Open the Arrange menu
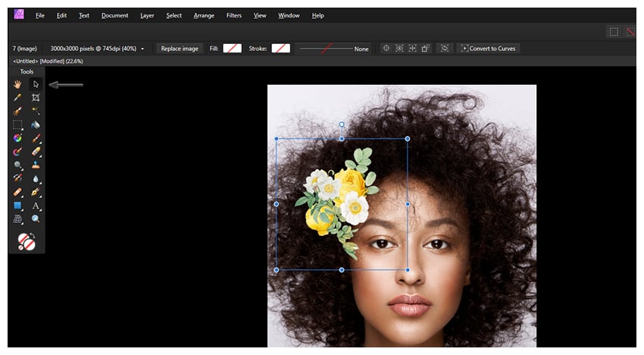This screenshot has height=355, width=644. pos(203,15)
